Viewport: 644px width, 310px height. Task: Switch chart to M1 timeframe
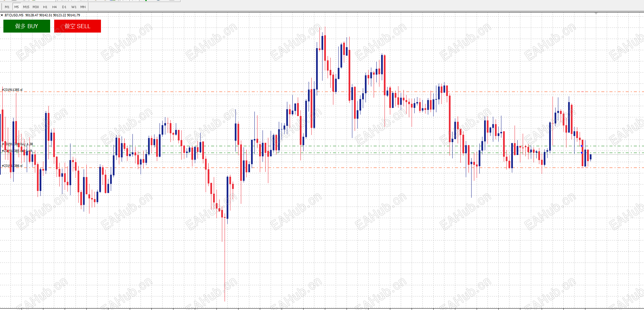7,7
